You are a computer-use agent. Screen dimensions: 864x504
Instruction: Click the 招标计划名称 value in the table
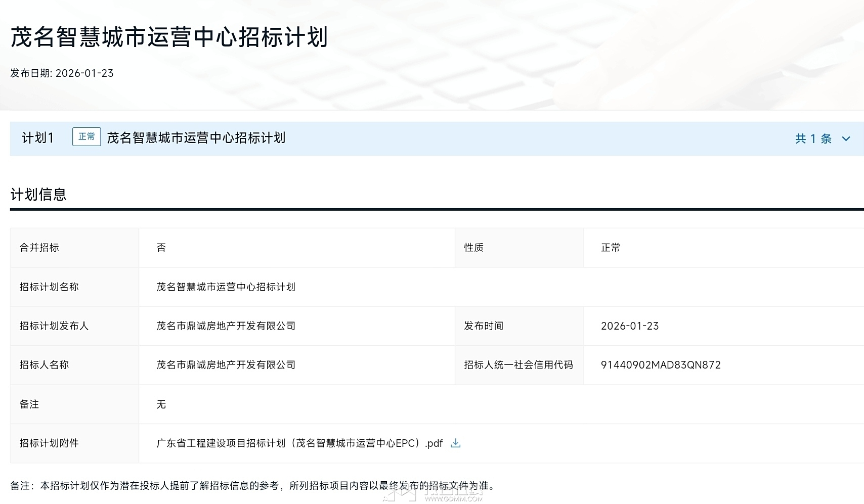tap(226, 287)
